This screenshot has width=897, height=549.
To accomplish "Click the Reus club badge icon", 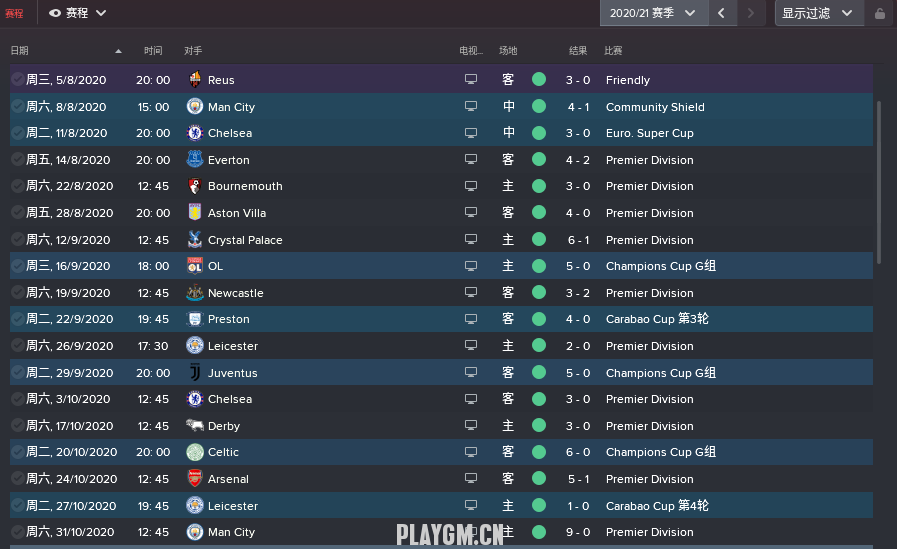I will point(195,79).
